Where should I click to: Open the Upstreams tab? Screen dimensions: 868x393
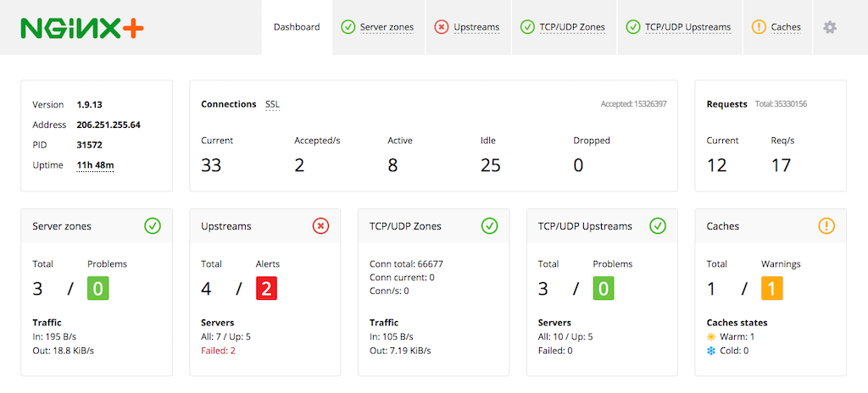[x=467, y=27]
